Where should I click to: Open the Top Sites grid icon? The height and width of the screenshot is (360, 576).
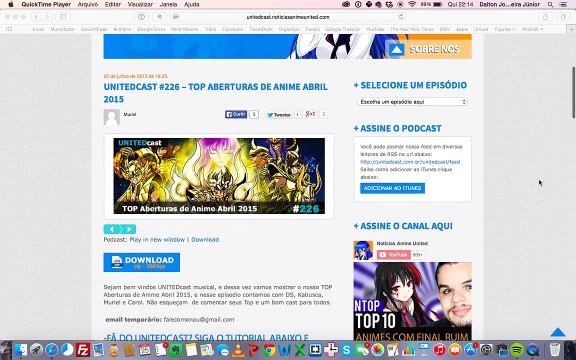point(9,29)
